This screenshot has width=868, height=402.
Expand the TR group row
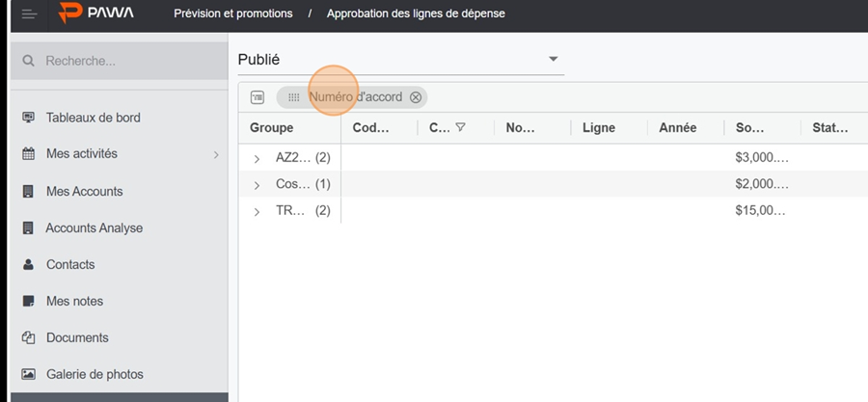pos(257,211)
